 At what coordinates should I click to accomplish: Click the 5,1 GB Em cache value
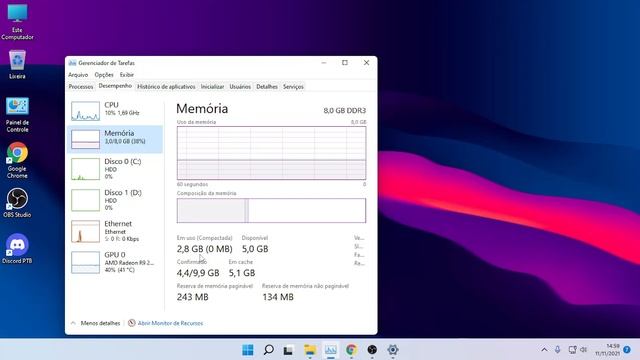pos(242,273)
